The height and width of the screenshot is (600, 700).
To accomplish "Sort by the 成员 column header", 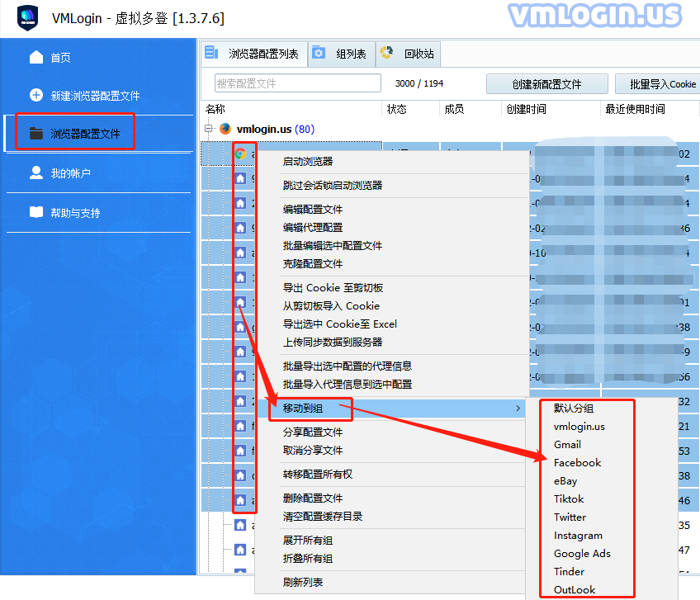I will tap(454, 109).
